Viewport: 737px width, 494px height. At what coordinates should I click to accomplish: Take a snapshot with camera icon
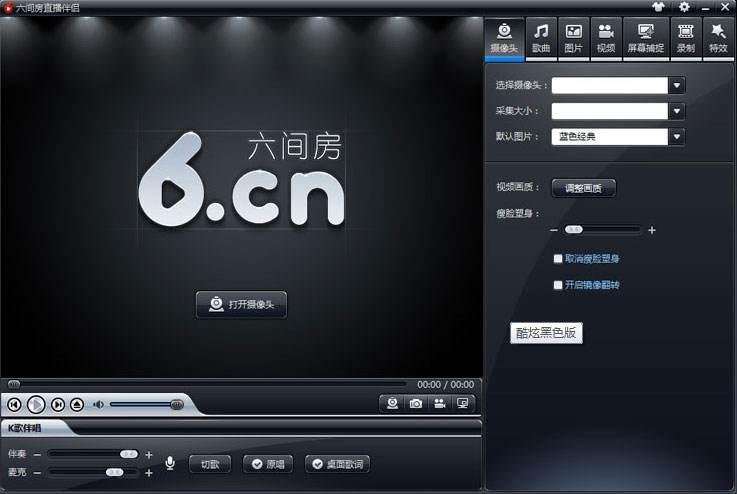pos(416,404)
